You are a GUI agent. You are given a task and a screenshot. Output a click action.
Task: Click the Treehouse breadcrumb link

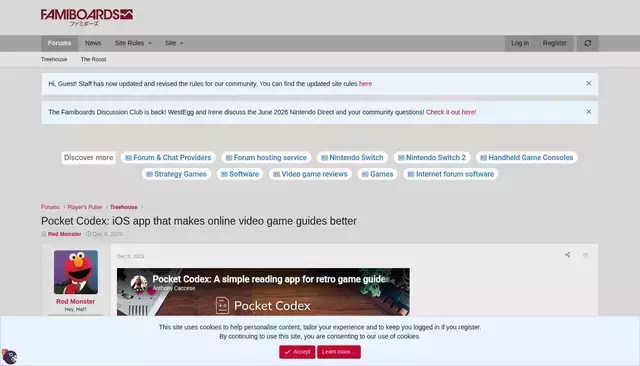coord(124,207)
